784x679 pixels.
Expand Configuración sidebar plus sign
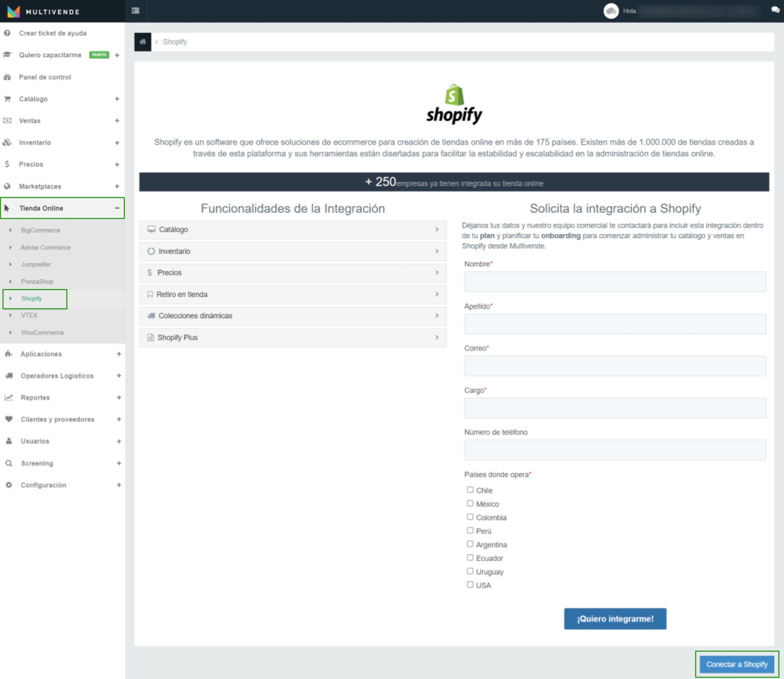[119, 485]
